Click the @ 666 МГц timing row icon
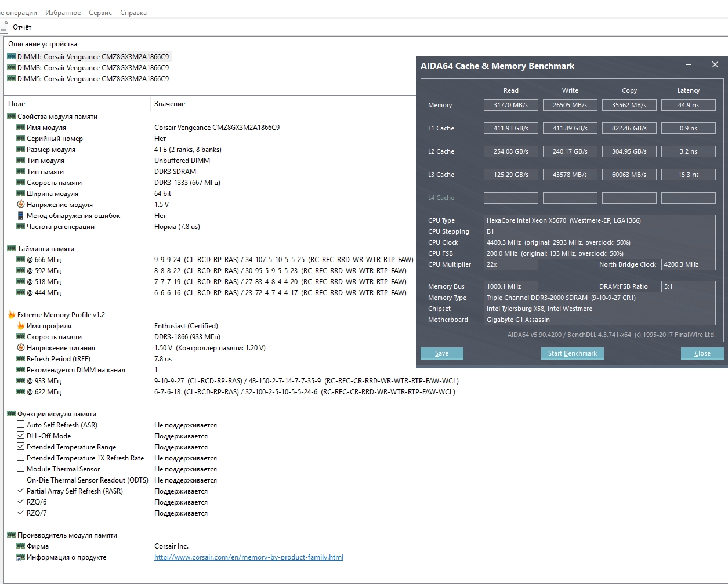The width and height of the screenshot is (728, 584). [20, 260]
